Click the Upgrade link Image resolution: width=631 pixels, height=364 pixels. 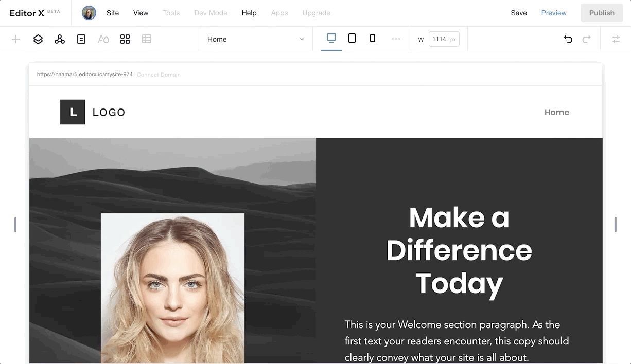click(x=316, y=13)
